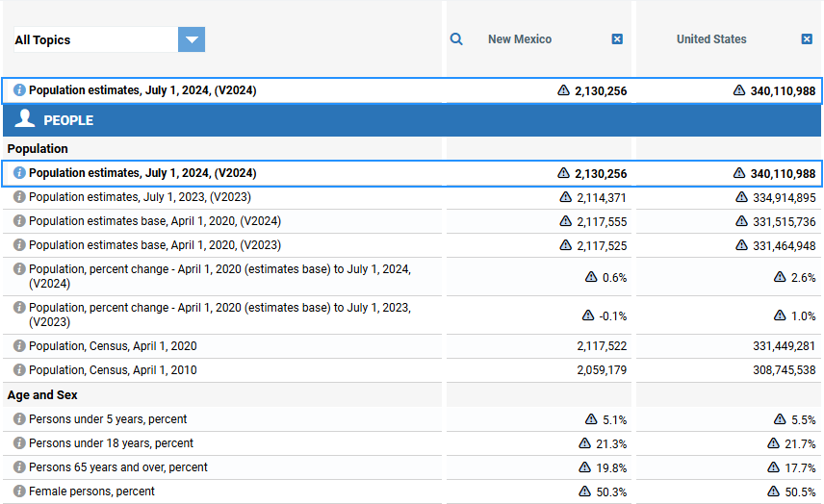Click the search magnifier icon beside New Mexico
This screenshot has width=824, height=504.
pyautogui.click(x=457, y=39)
